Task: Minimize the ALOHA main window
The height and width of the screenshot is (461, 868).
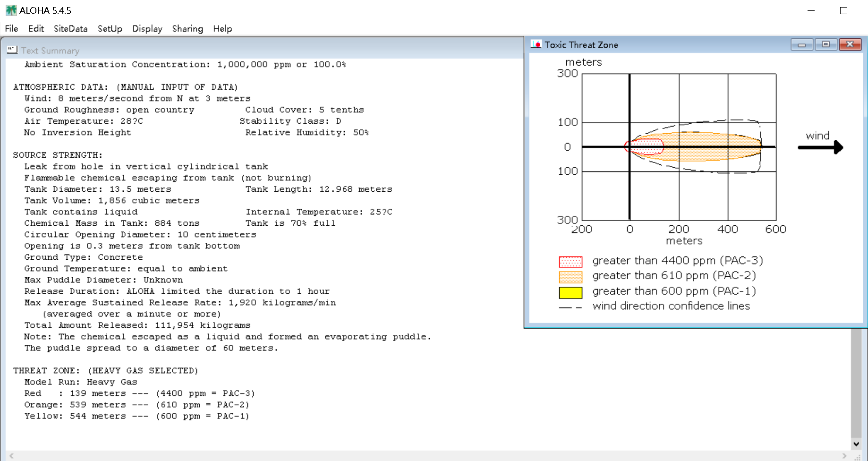Action: [811, 10]
